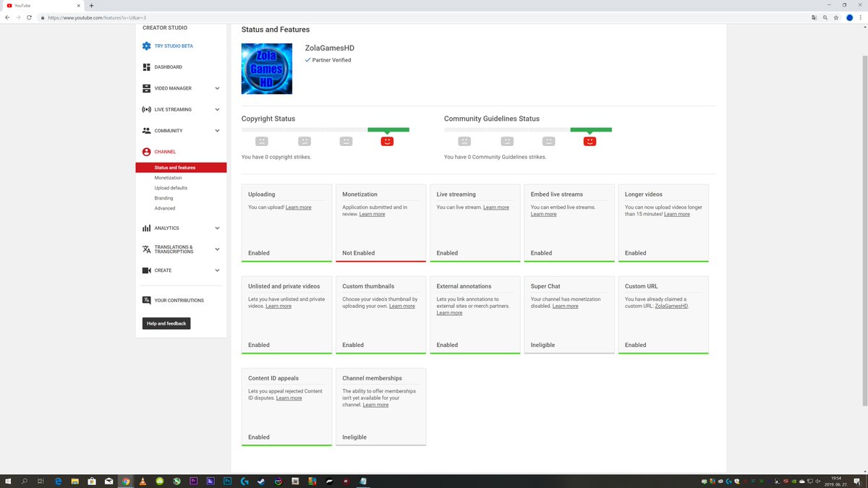Click the muted volume icon in the system tray
Screen dimensions: 868x488
tap(817, 481)
